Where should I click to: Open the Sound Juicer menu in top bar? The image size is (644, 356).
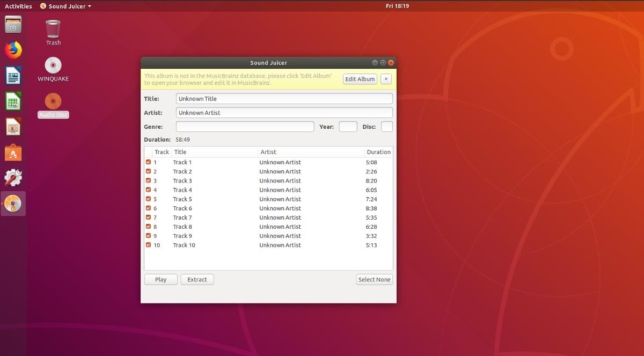tap(64, 6)
